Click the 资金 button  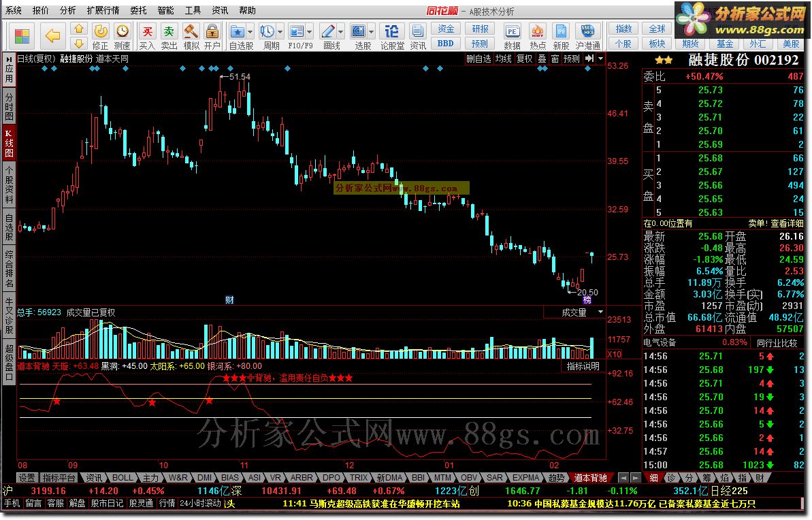coord(446,29)
